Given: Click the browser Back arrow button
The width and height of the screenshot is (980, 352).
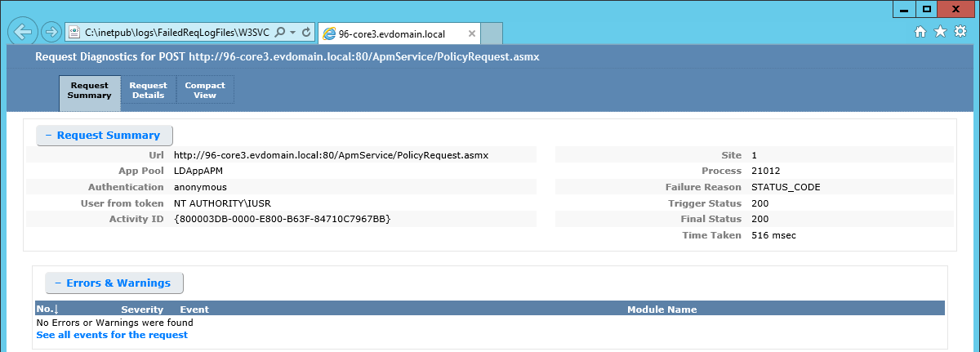Looking at the screenshot, I should point(23,32).
